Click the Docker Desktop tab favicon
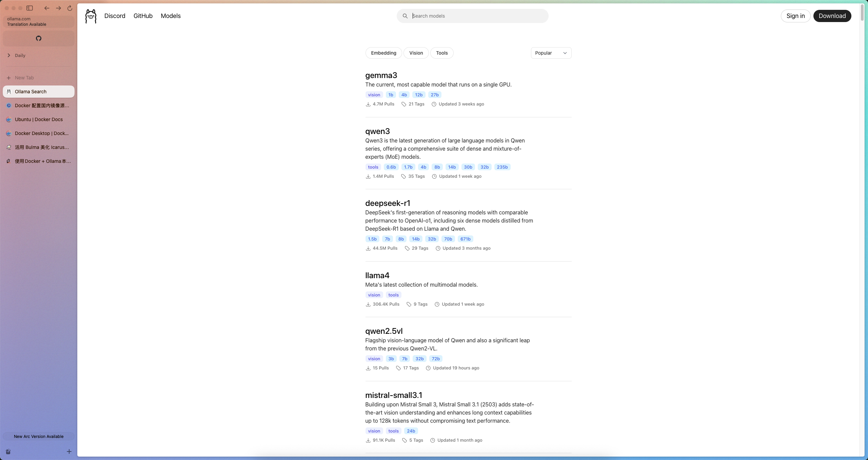This screenshot has width=868, height=460. (x=9, y=133)
